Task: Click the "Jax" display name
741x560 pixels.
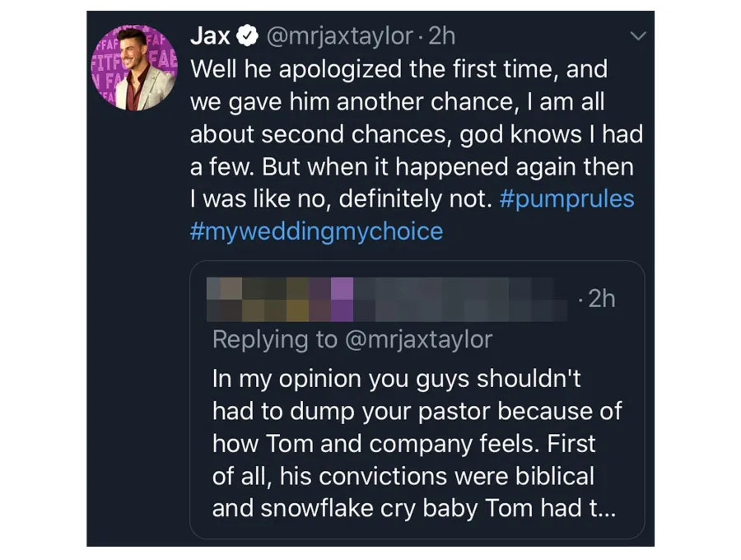Action: pos(209,35)
